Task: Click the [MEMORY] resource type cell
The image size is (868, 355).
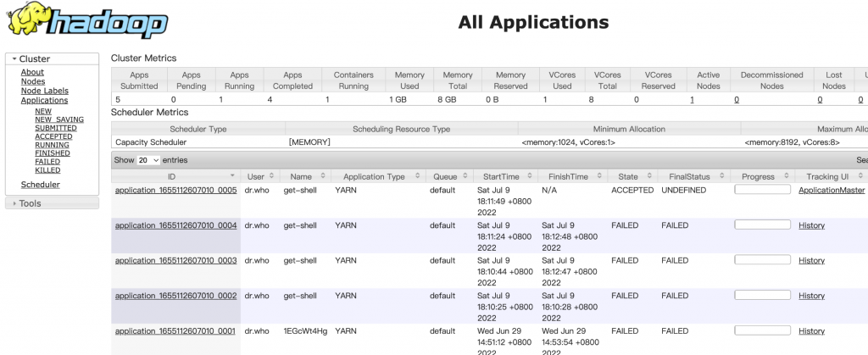Action: point(309,142)
